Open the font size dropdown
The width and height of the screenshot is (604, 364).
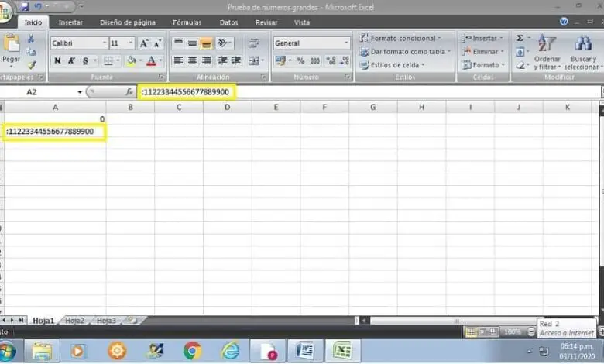tap(131, 43)
